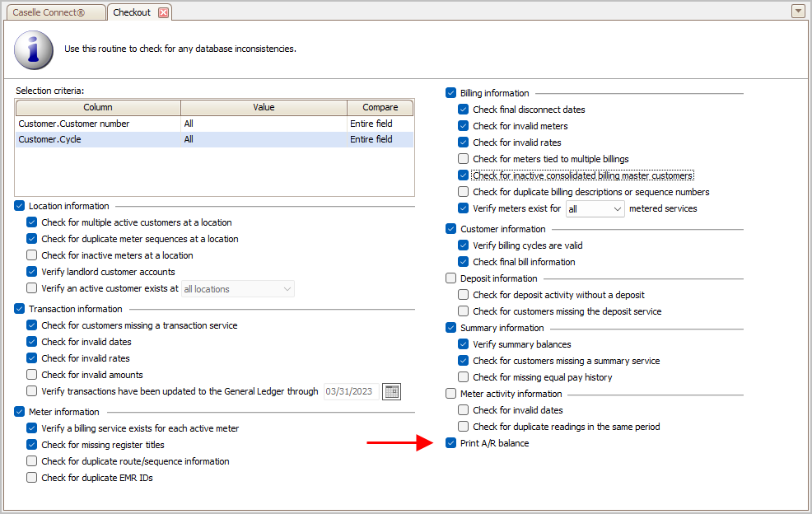812x514 pixels.
Task: Switch to the Caselle Connect tab
Action: tap(54, 12)
